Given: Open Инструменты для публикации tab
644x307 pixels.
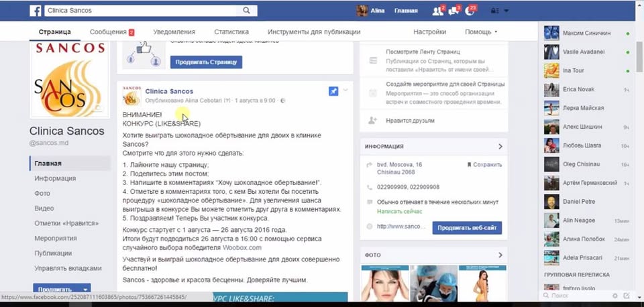Looking at the screenshot, I should 314,32.
